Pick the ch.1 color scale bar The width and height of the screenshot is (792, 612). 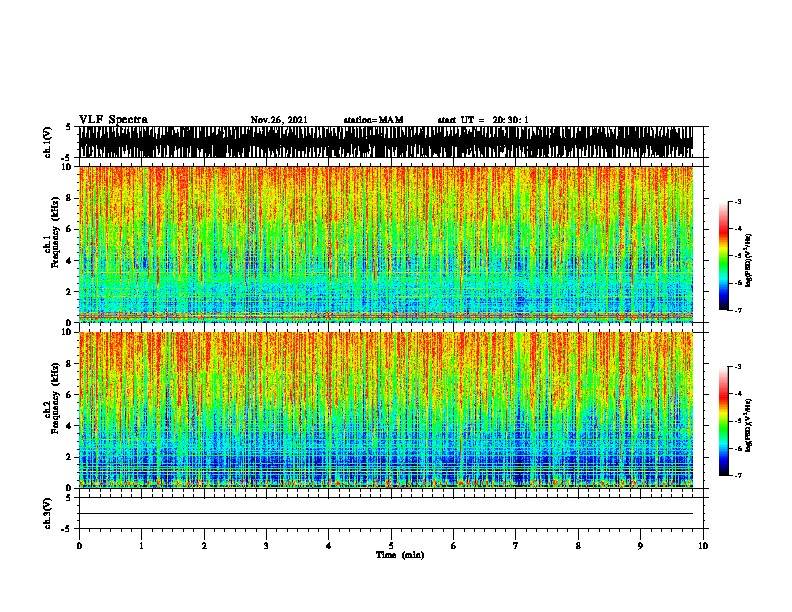(723, 256)
